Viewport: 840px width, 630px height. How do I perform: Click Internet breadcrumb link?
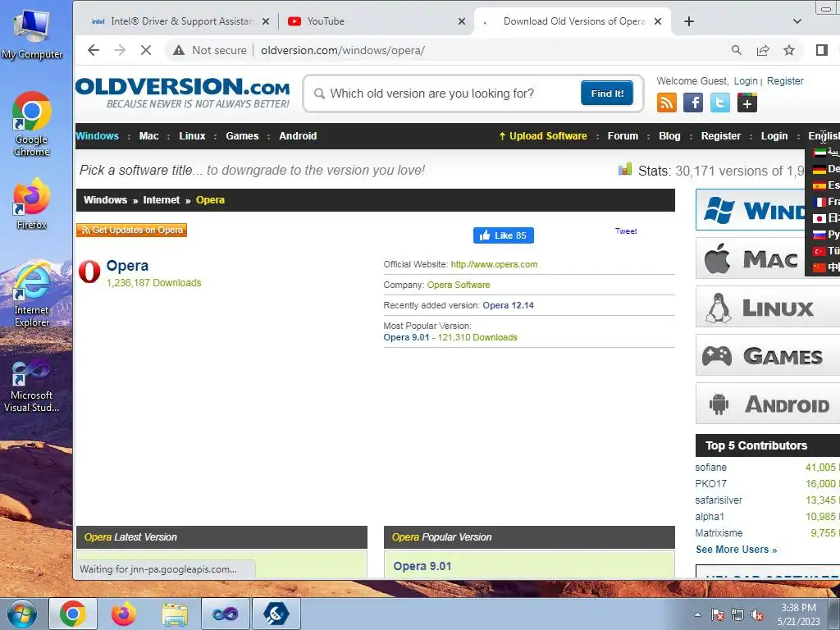tap(162, 200)
